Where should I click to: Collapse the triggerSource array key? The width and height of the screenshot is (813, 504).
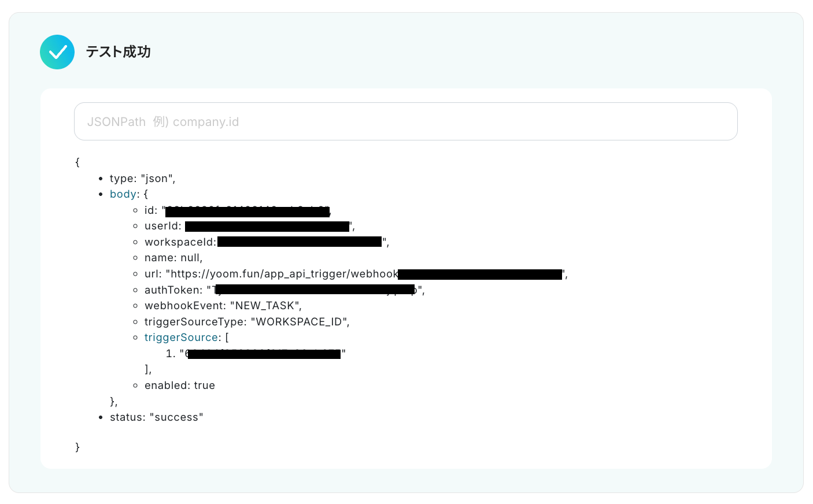pos(181,338)
